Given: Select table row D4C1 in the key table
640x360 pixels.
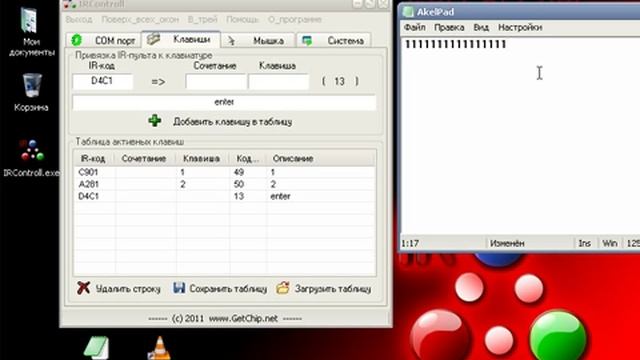Looking at the screenshot, I should (x=224, y=196).
